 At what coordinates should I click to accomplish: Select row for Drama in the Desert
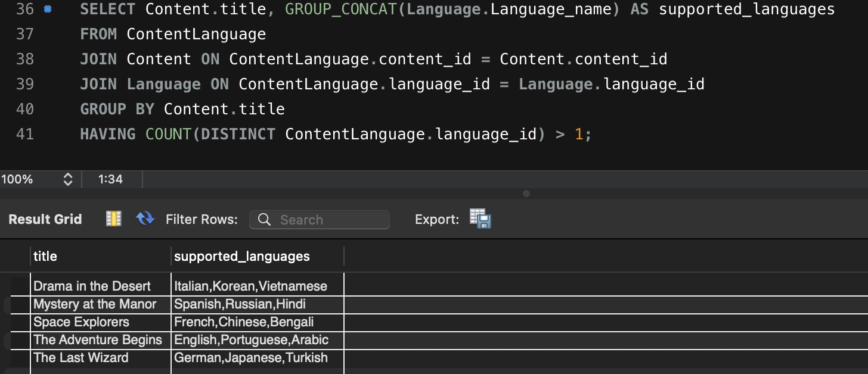(92, 286)
